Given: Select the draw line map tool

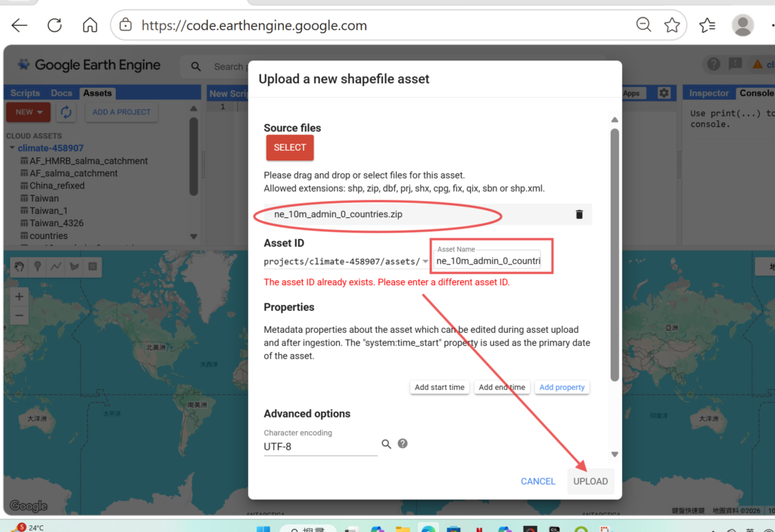Looking at the screenshot, I should point(56,266).
